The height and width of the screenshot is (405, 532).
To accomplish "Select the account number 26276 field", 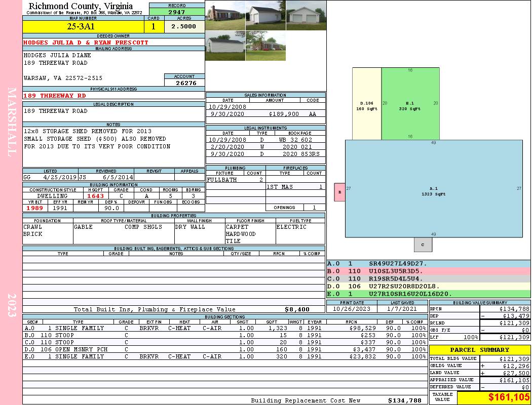I will [185, 83].
